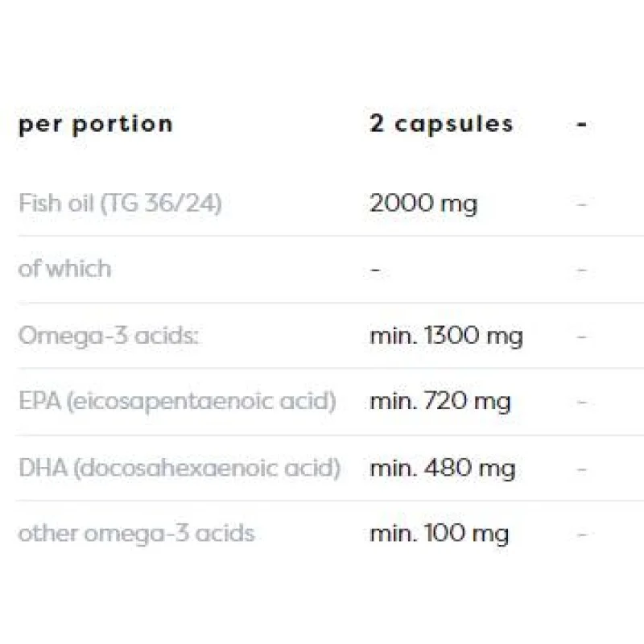This screenshot has height=644, width=644.
Task: Select the "2000 mg" fish oil value
Action: pyautogui.click(x=423, y=203)
